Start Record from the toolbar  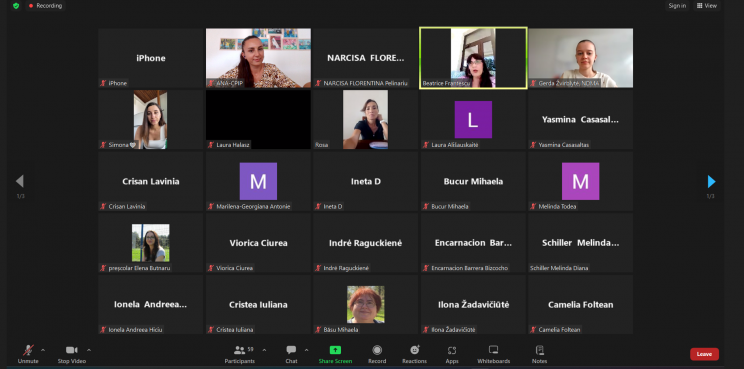click(x=377, y=354)
